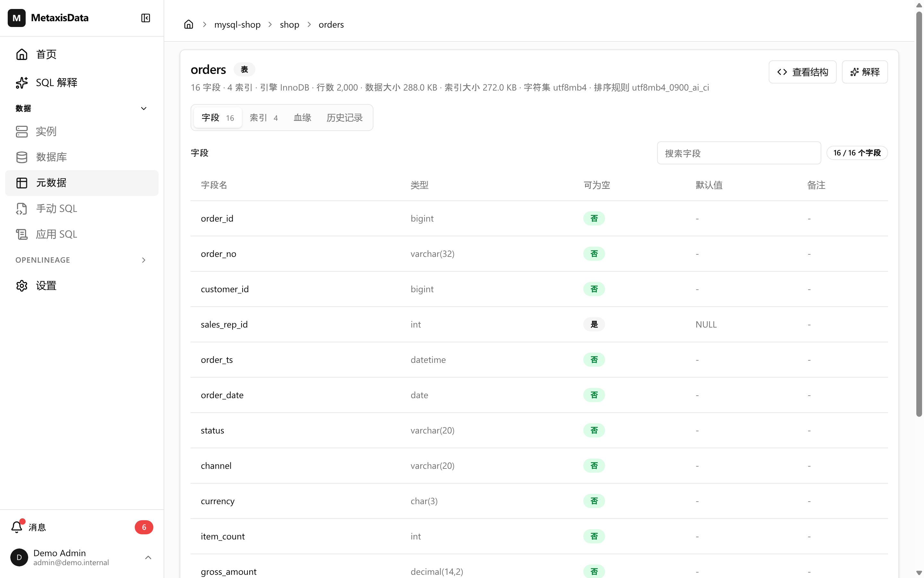
Task: Click varchar(32) type of order_no
Action: pos(432,254)
